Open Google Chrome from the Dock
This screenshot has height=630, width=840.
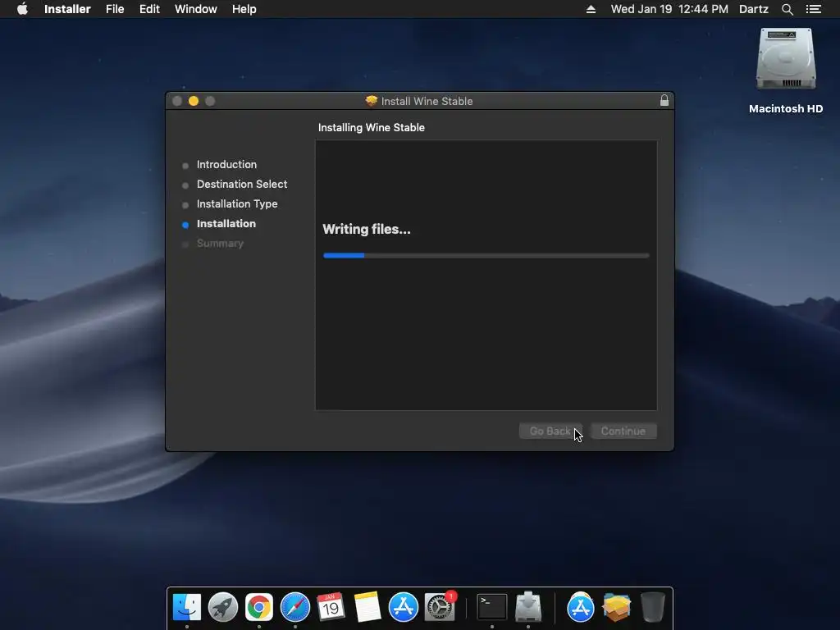click(258, 608)
